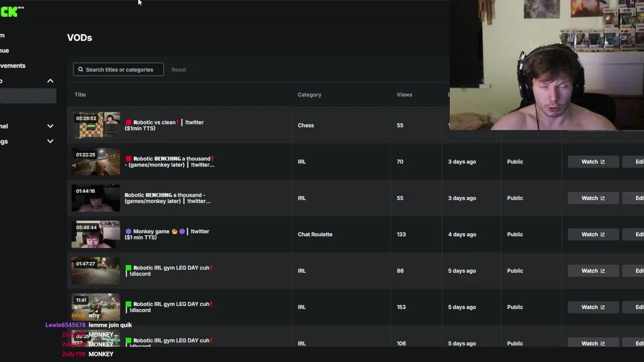644x362 pixels.
Task: Click external-link icon on the 153-views VOD row
Action: (602, 307)
